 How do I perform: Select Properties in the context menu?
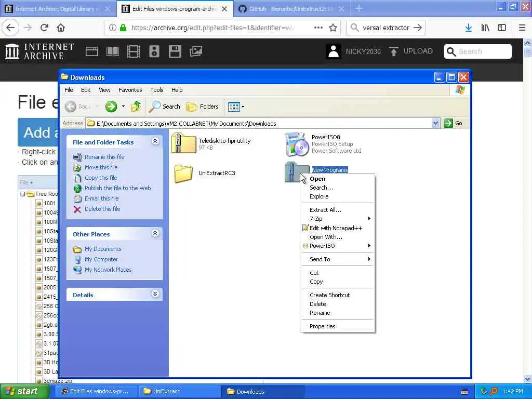click(x=338, y=326)
